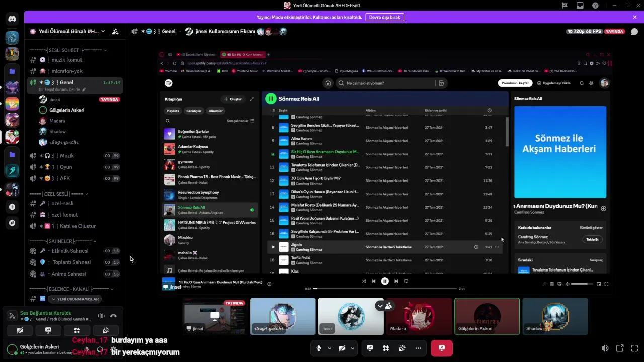644x362 pixels.
Task: Open the Anime Sahnesi stage channel
Action: pyautogui.click(x=74, y=274)
